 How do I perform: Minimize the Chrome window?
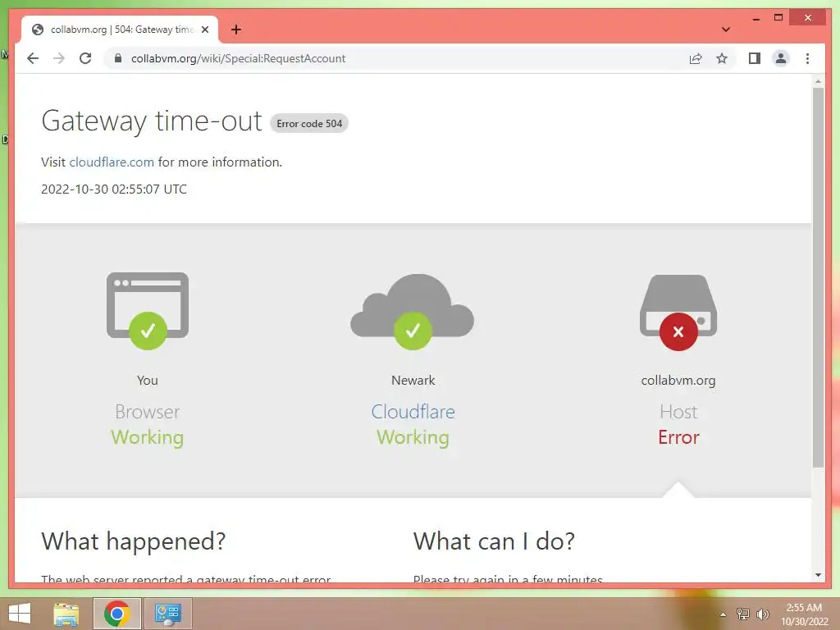click(x=756, y=18)
